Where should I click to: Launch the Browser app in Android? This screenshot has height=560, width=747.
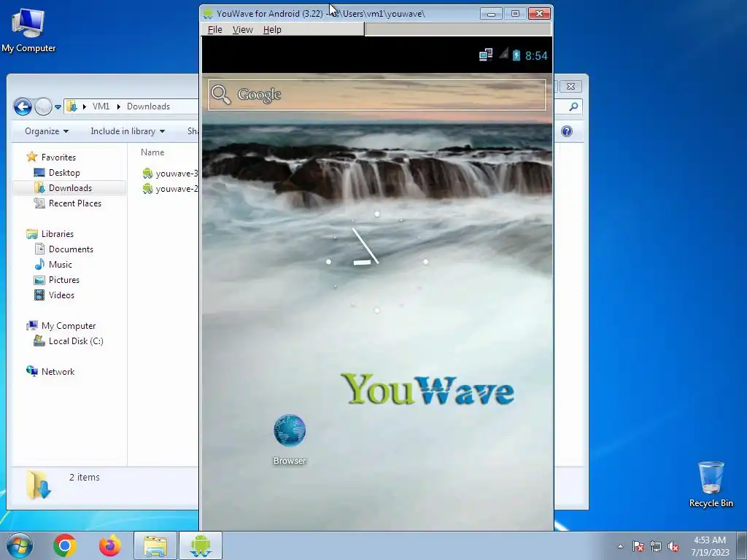click(x=290, y=440)
